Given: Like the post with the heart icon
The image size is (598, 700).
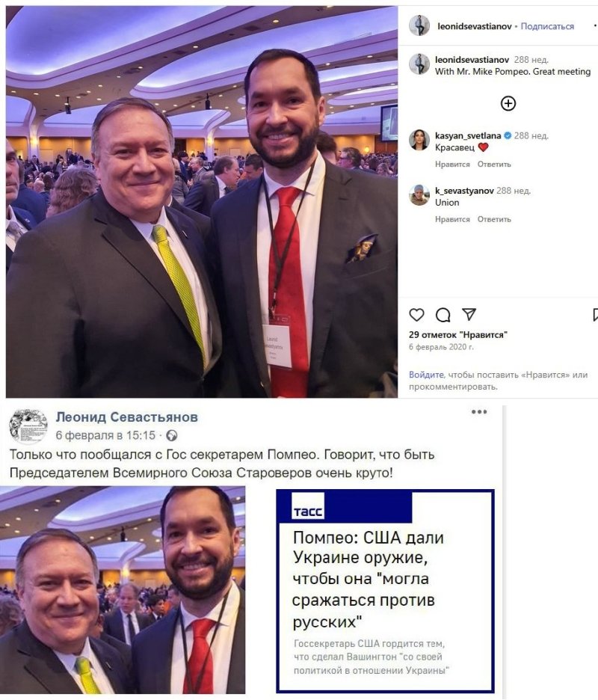Looking at the screenshot, I should pos(416,315).
